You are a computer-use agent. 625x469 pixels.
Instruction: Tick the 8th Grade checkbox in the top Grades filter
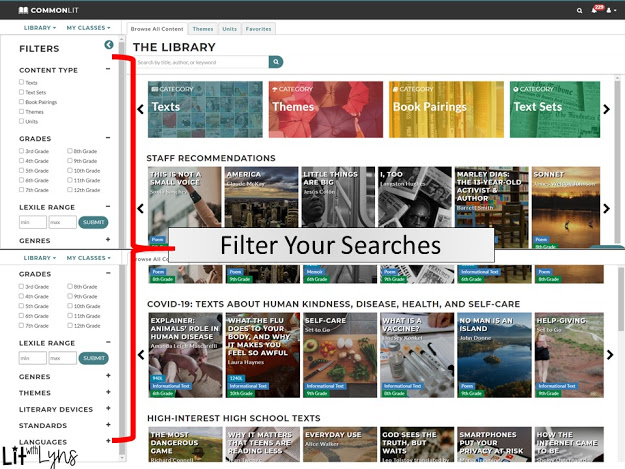(x=70, y=150)
